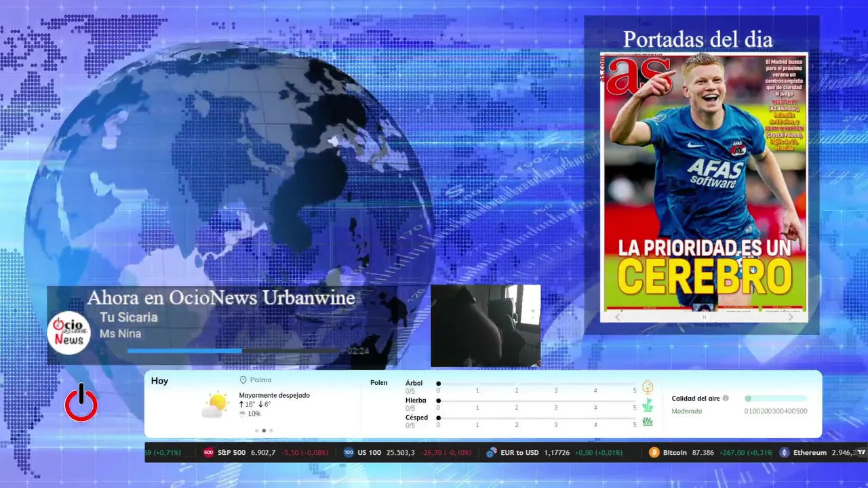Click the OcioNews round logo
The image size is (868, 488).
pyautogui.click(x=69, y=333)
